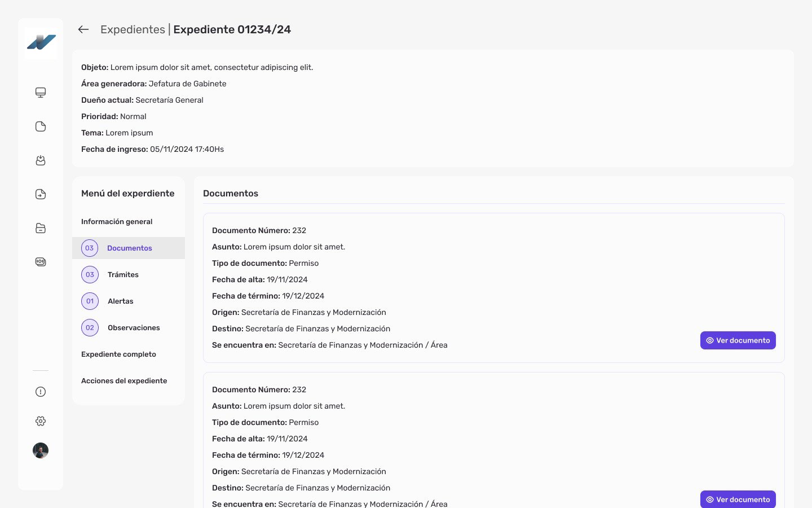Open the monitor dashboard icon in sidebar
The image size is (812, 508).
pos(41,93)
